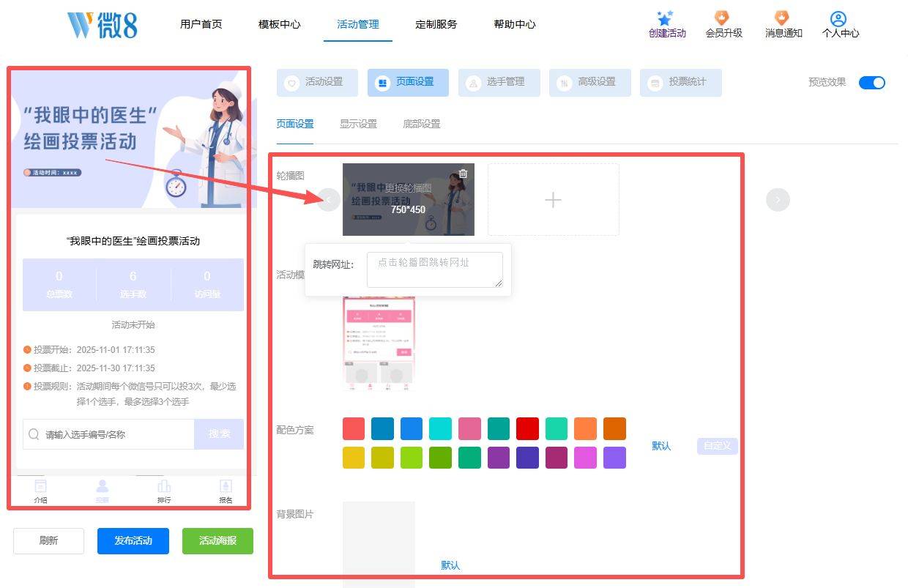Screen dimensions: 908x588
Task: Switch to 选手管理 tab
Action: pyautogui.click(x=499, y=83)
